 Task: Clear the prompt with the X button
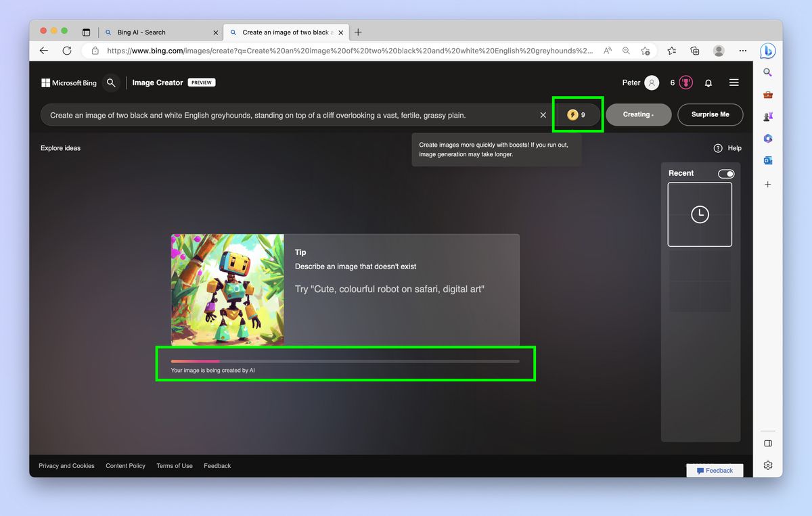coord(543,115)
